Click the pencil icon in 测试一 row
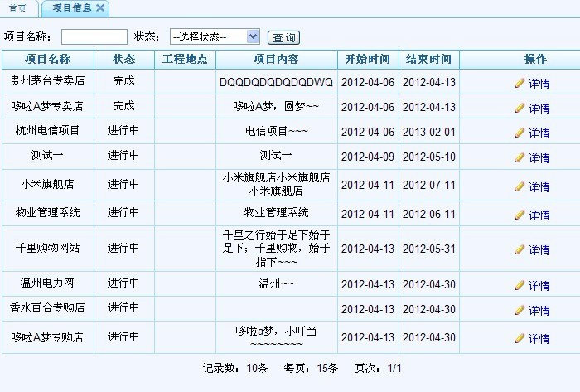The height and width of the screenshot is (392, 580). (520, 157)
